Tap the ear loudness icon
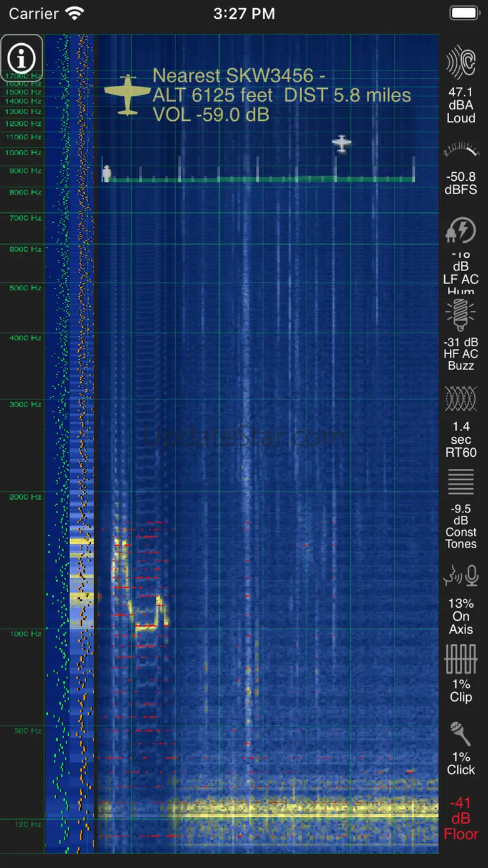 click(460, 63)
